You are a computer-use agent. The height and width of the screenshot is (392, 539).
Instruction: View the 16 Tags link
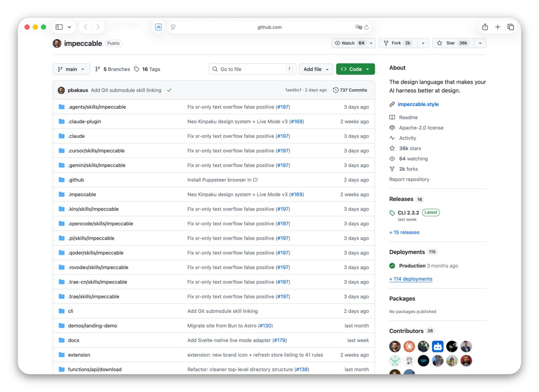(147, 69)
